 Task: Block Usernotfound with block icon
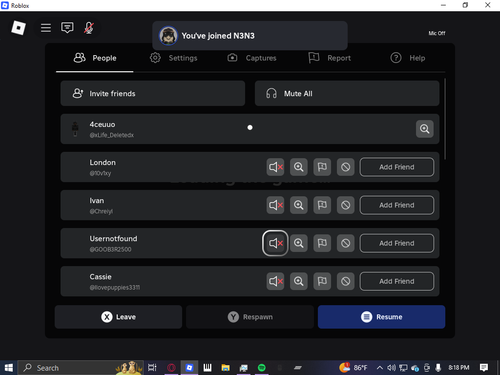[346, 243]
